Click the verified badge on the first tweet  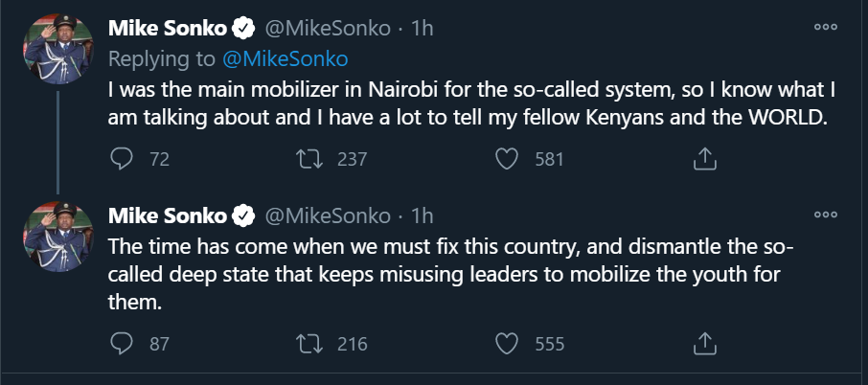(x=243, y=29)
